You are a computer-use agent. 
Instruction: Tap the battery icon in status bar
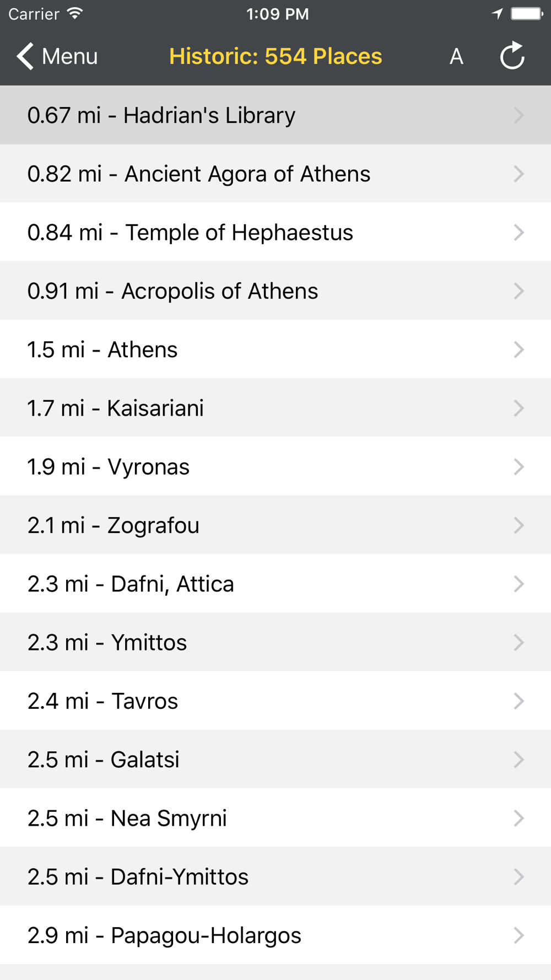pos(527,14)
